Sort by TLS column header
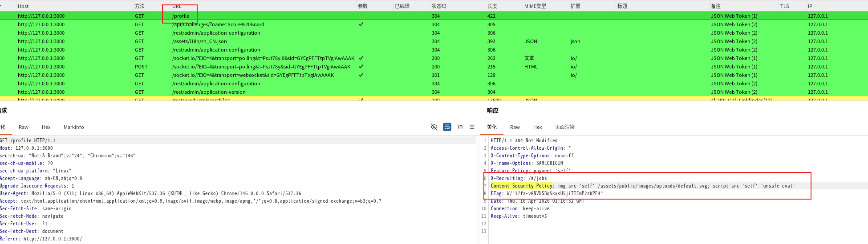Image resolution: width=868 pixels, height=244 pixels. point(784,6)
